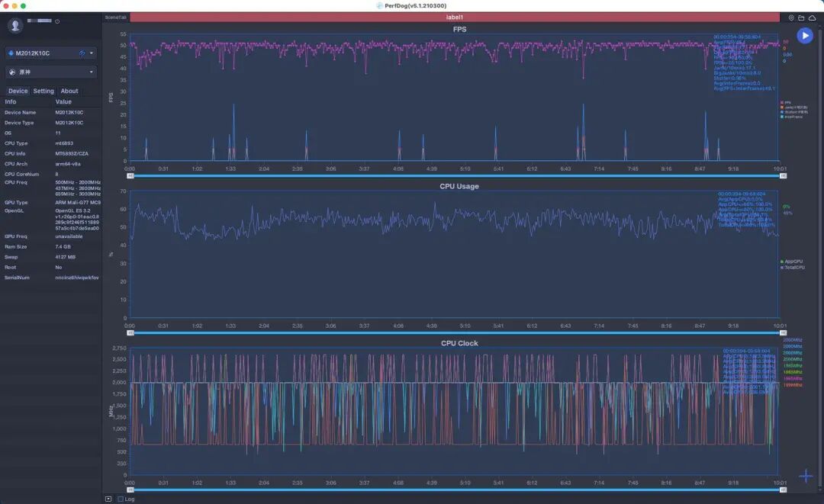Click the CPU Usage chart title

(x=459, y=186)
